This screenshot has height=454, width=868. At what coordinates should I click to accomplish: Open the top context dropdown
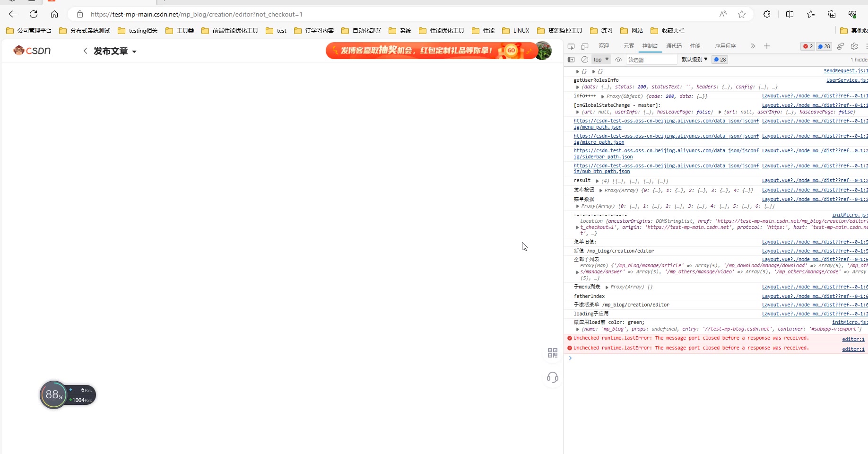(601, 60)
